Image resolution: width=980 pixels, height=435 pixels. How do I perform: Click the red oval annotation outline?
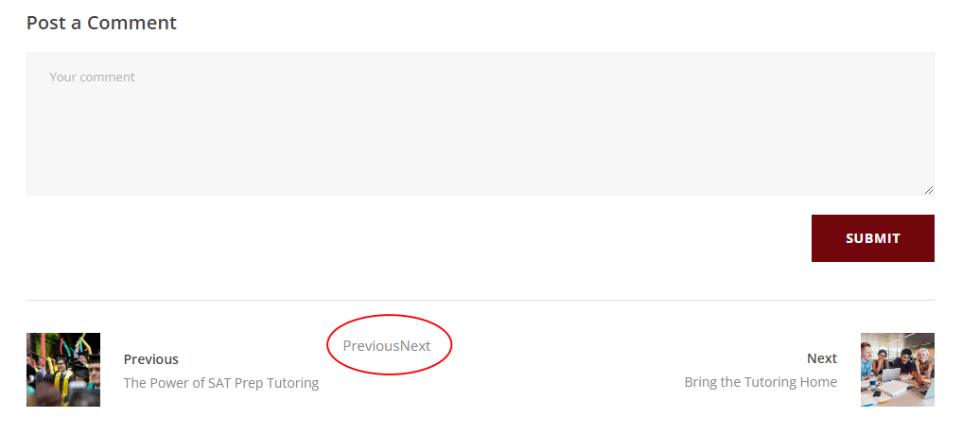coord(390,315)
